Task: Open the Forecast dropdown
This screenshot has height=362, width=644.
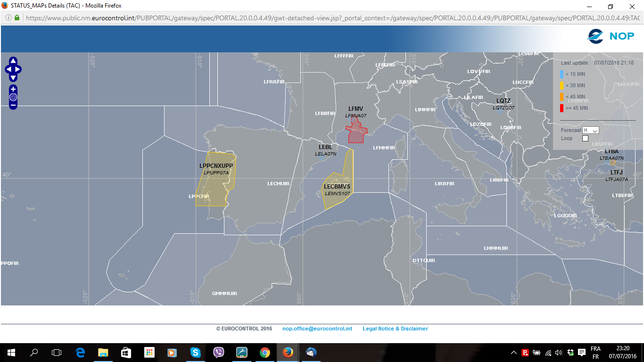Action: pyautogui.click(x=591, y=130)
